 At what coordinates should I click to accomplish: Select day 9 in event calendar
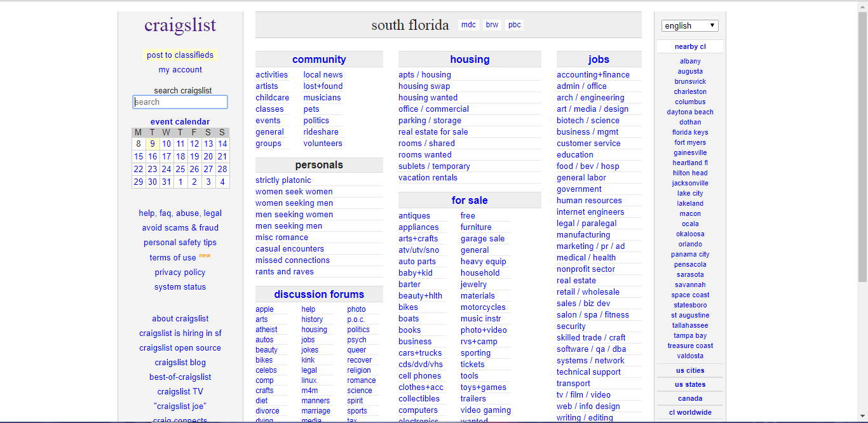153,144
